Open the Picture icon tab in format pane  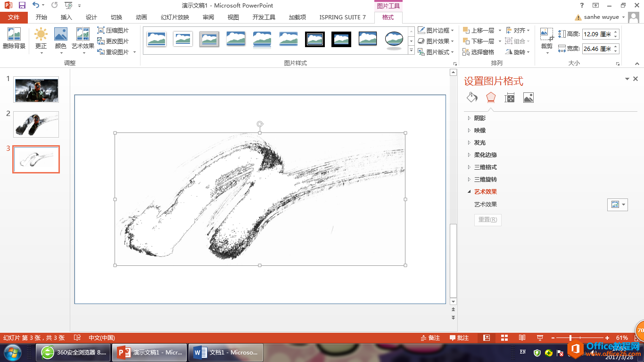click(x=528, y=98)
